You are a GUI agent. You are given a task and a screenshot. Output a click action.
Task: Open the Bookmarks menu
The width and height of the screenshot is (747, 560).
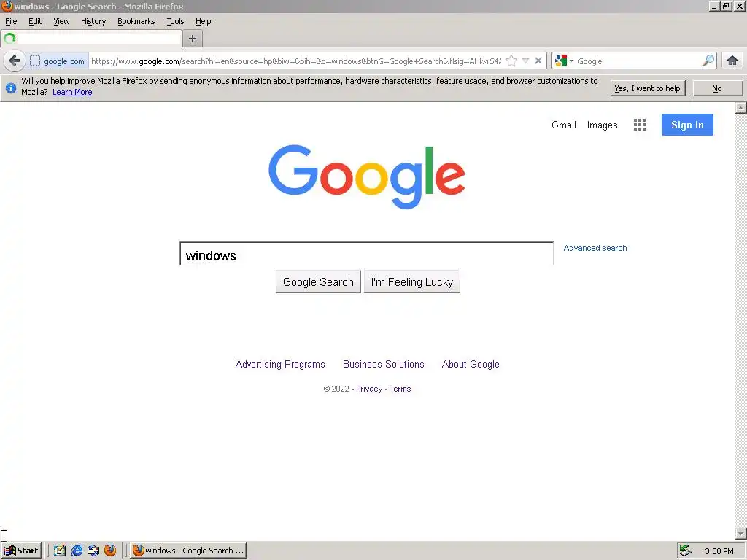(x=136, y=21)
